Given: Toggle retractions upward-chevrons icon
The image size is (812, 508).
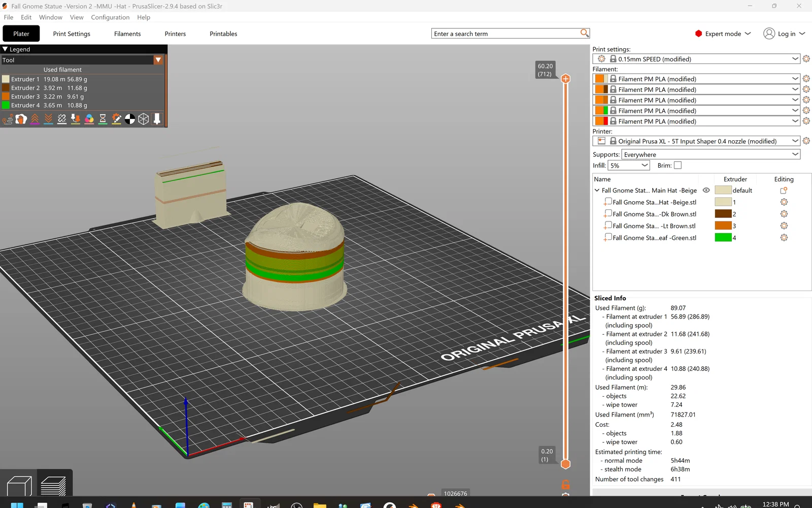Looking at the screenshot, I should pyautogui.click(x=35, y=119).
